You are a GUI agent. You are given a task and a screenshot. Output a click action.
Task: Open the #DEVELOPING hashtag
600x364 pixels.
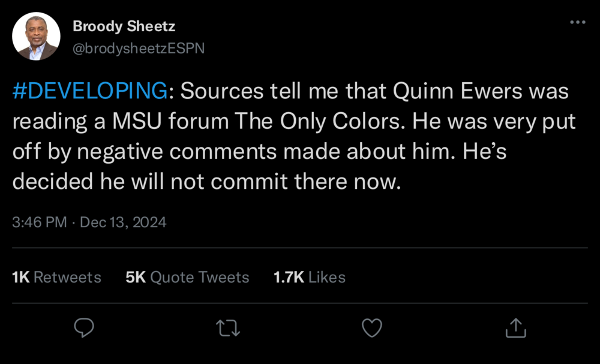click(x=90, y=92)
